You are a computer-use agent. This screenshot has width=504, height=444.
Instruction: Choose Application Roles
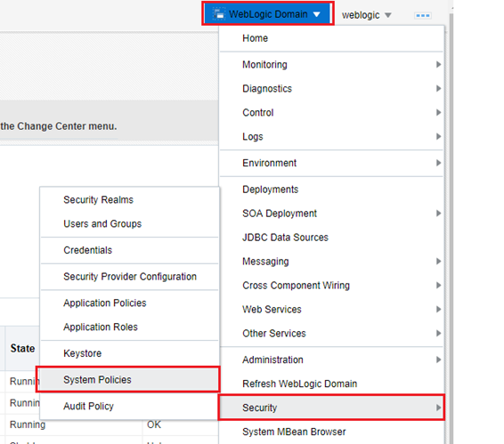pos(129,327)
